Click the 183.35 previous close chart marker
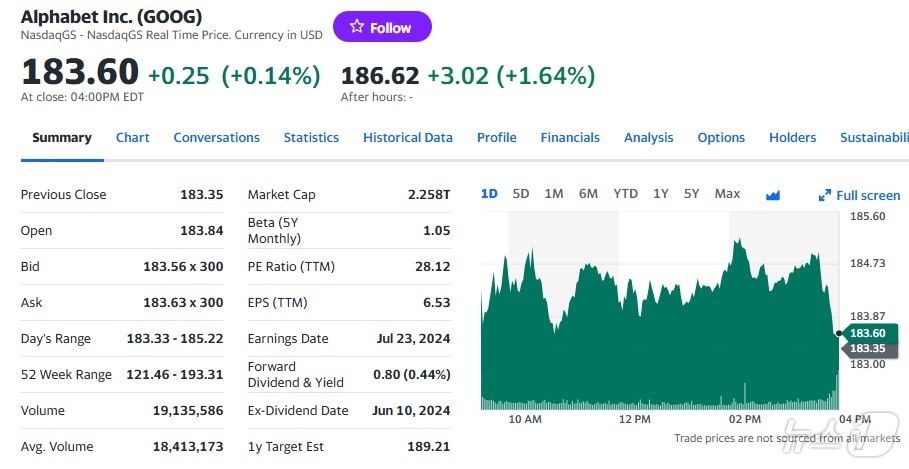The width and height of the screenshot is (909, 469). (x=866, y=348)
